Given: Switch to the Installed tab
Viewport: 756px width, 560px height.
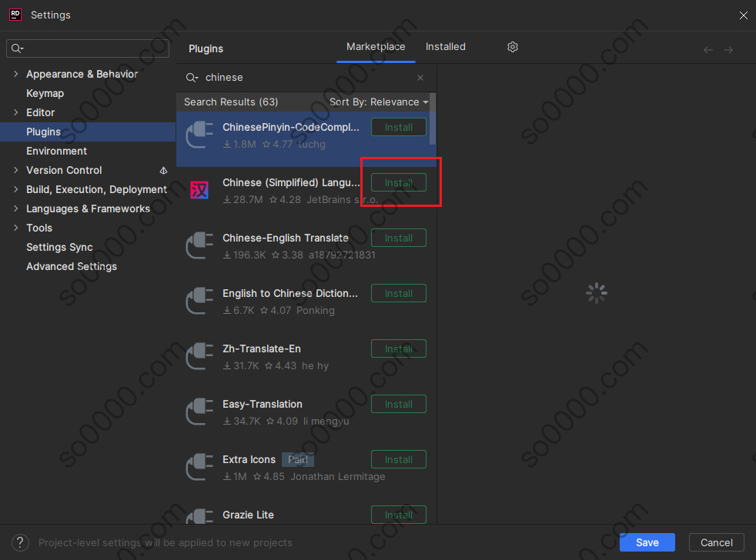Looking at the screenshot, I should (x=445, y=47).
